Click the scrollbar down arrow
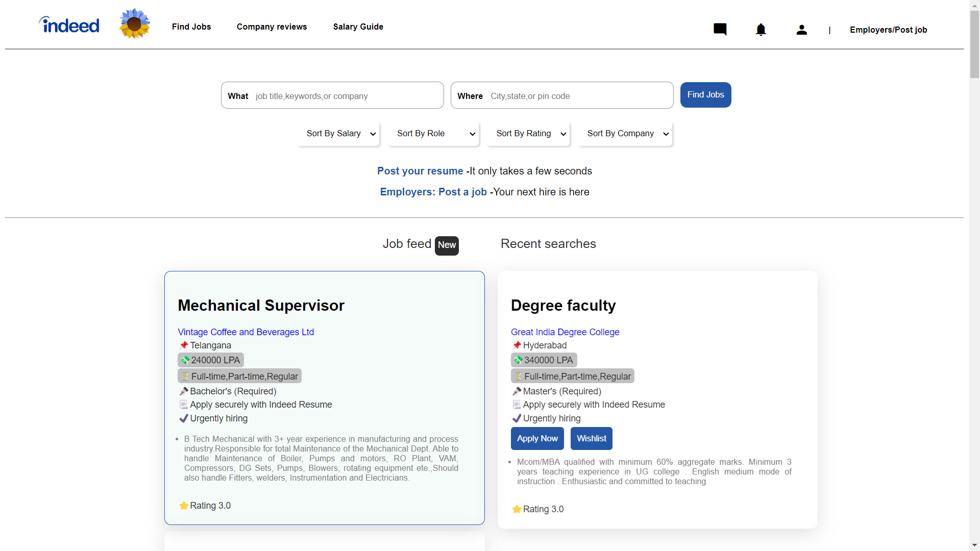 [975, 545]
